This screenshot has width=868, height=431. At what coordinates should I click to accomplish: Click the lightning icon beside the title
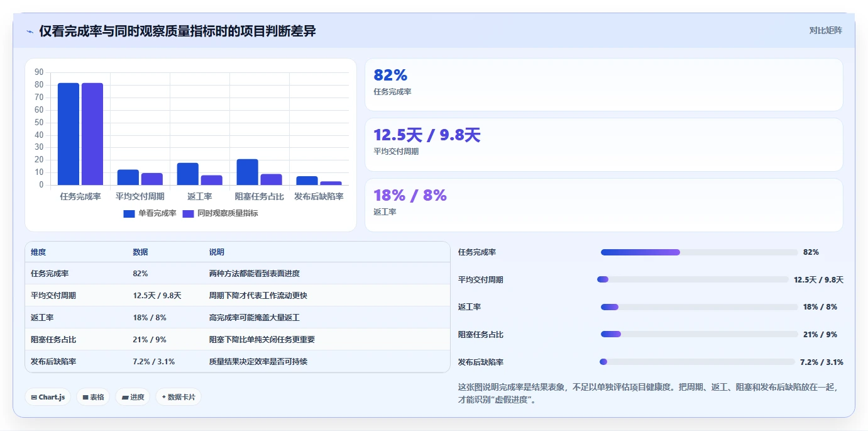[30, 31]
